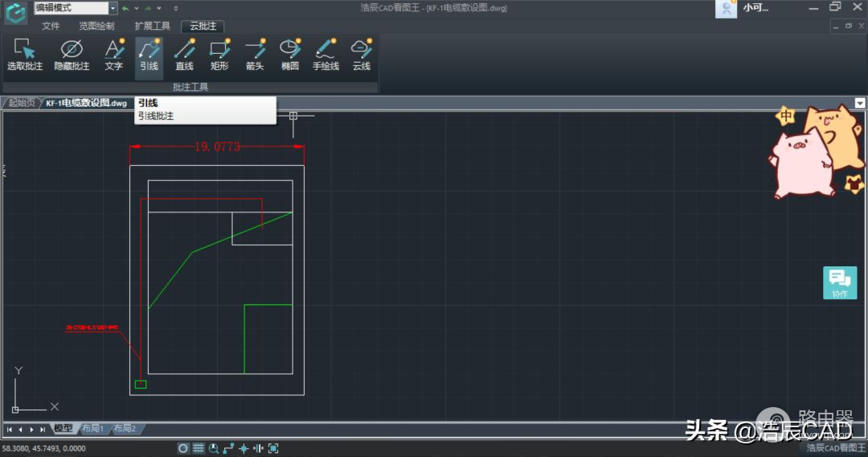
Task: Pick the 云线 cloud line tool
Action: [x=361, y=55]
